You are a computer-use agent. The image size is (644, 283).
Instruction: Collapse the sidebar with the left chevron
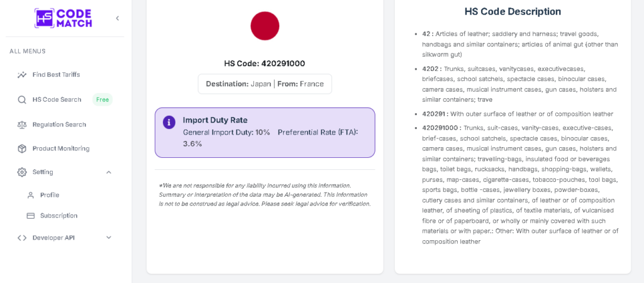click(x=117, y=18)
